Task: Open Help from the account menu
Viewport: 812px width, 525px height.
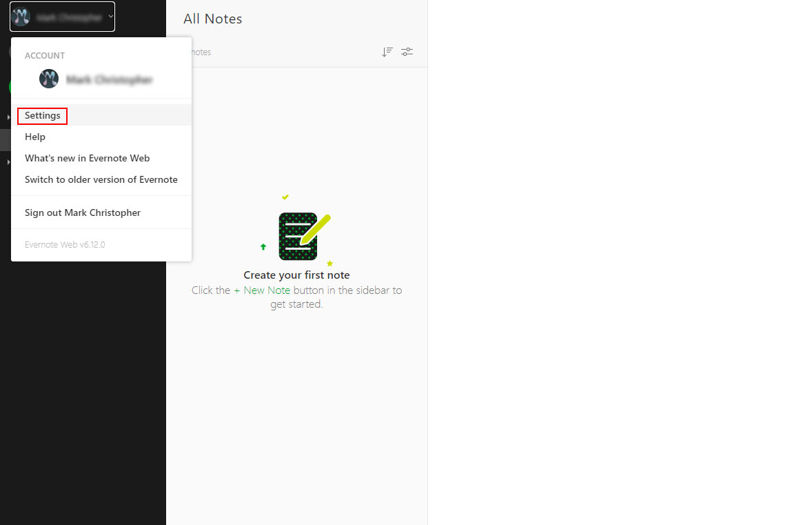Action: point(101,137)
